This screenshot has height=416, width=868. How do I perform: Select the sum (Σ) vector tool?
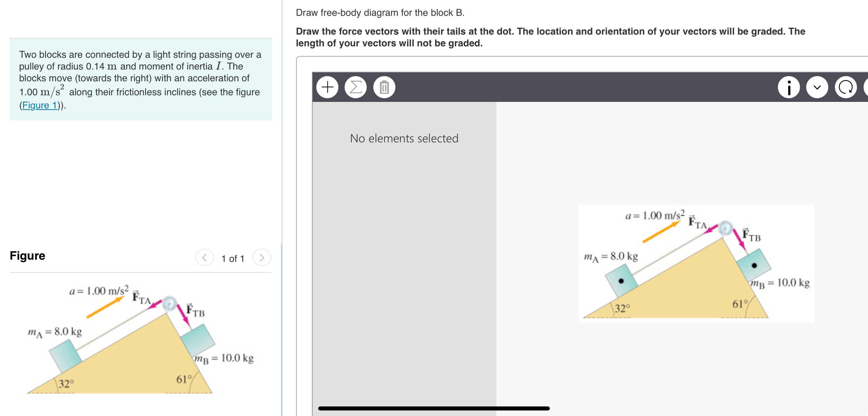[x=355, y=87]
